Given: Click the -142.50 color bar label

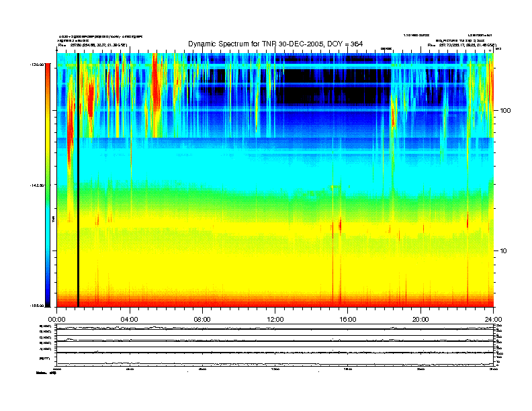Looking at the screenshot, I should [37, 185].
